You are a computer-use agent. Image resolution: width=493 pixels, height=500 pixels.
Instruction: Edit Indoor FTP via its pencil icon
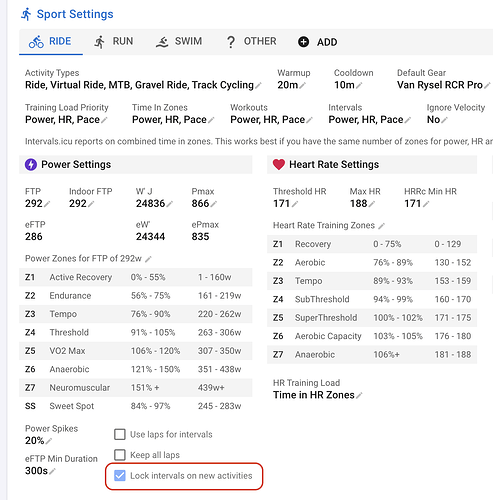point(91,204)
